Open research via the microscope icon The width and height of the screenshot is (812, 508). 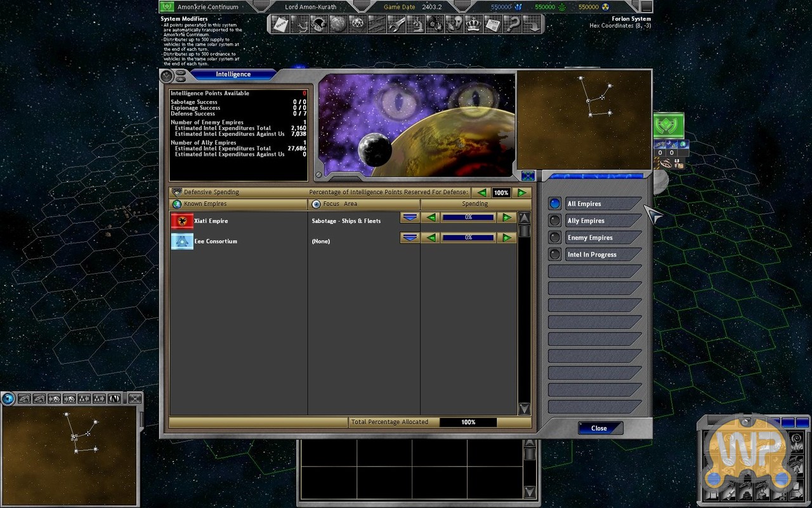(416, 24)
